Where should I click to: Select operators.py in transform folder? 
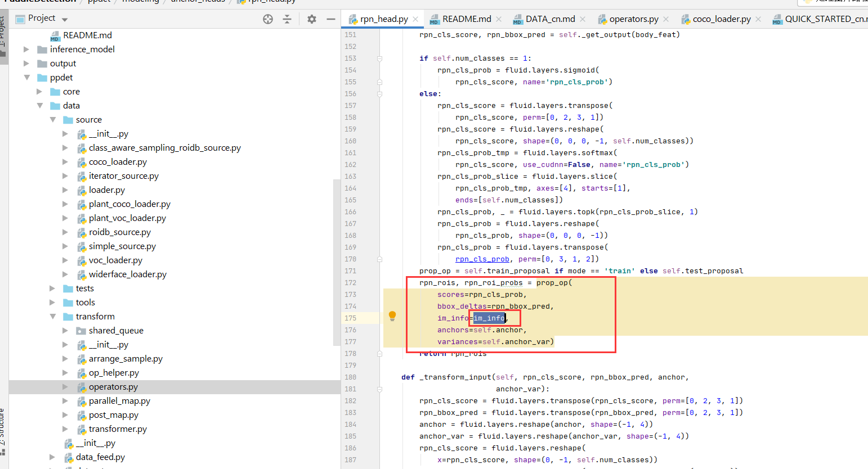[113, 387]
